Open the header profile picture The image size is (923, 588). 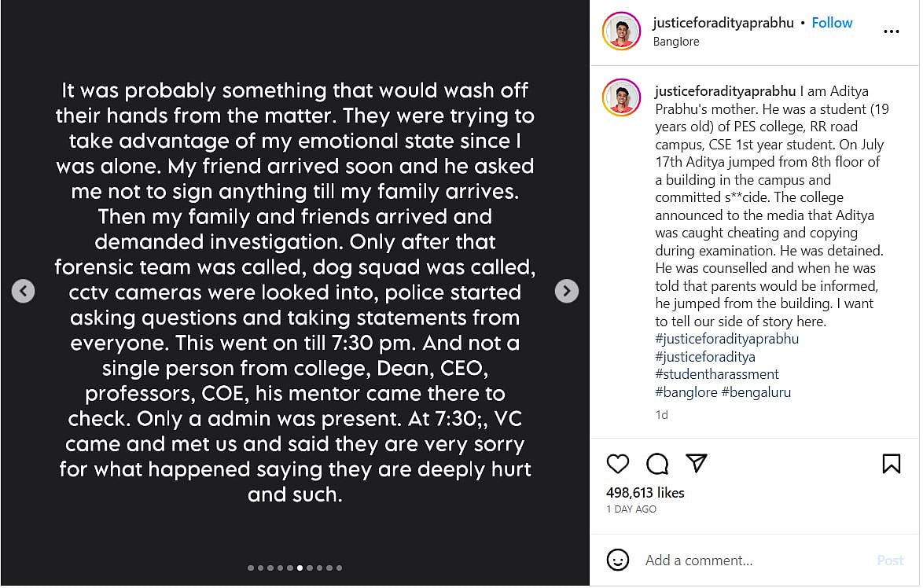pos(621,31)
